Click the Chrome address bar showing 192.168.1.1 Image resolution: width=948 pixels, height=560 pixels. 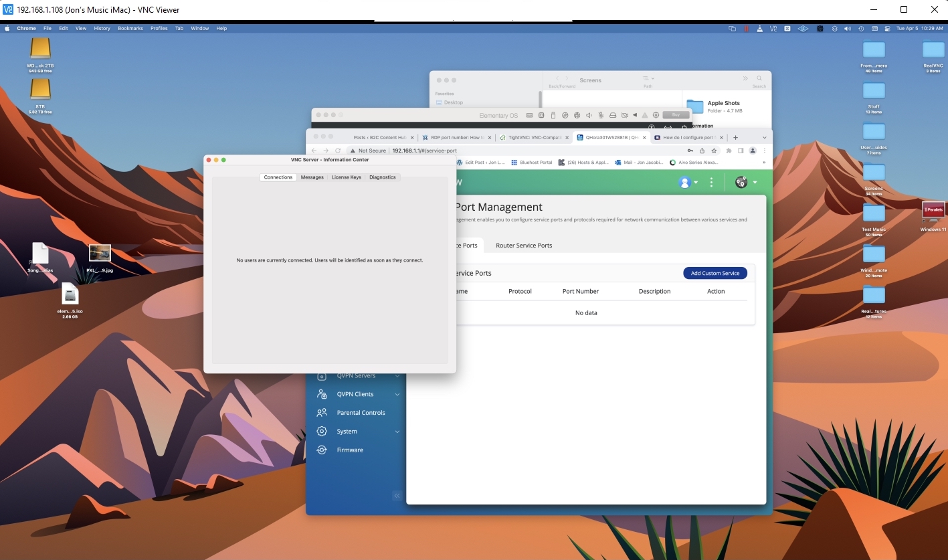[x=425, y=151]
